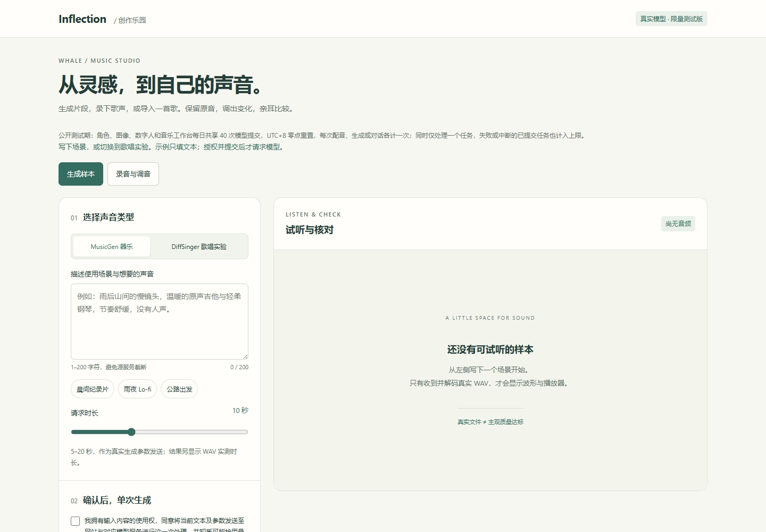Viewport: 766px width, 532px height.
Task: Select the MusicGen 器乐 voice type
Action: tap(112, 246)
